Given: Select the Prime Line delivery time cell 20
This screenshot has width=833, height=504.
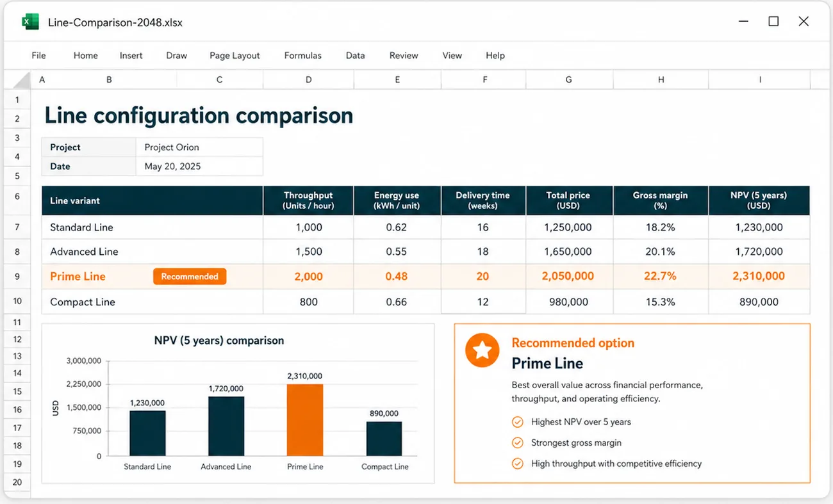Looking at the screenshot, I should pyautogui.click(x=483, y=277).
